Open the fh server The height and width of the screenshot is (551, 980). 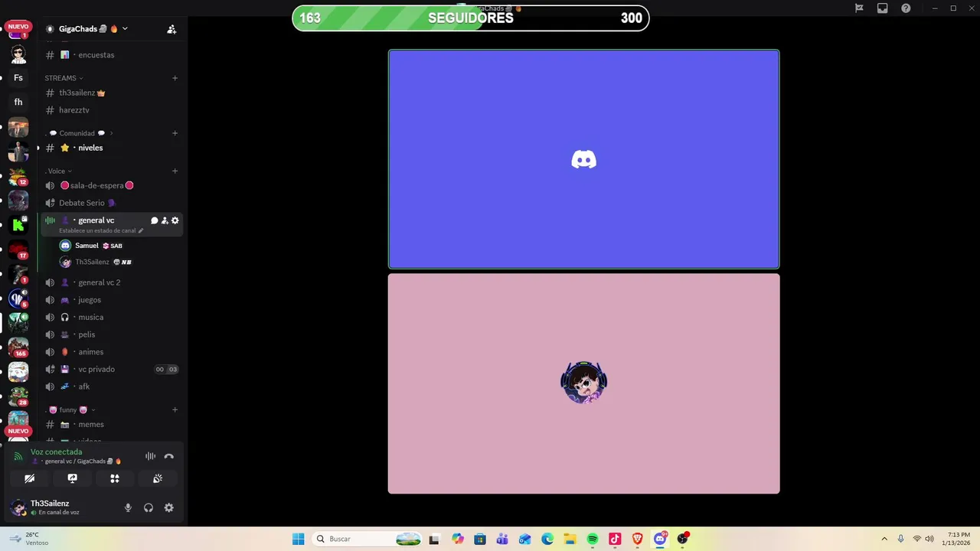pyautogui.click(x=18, y=102)
